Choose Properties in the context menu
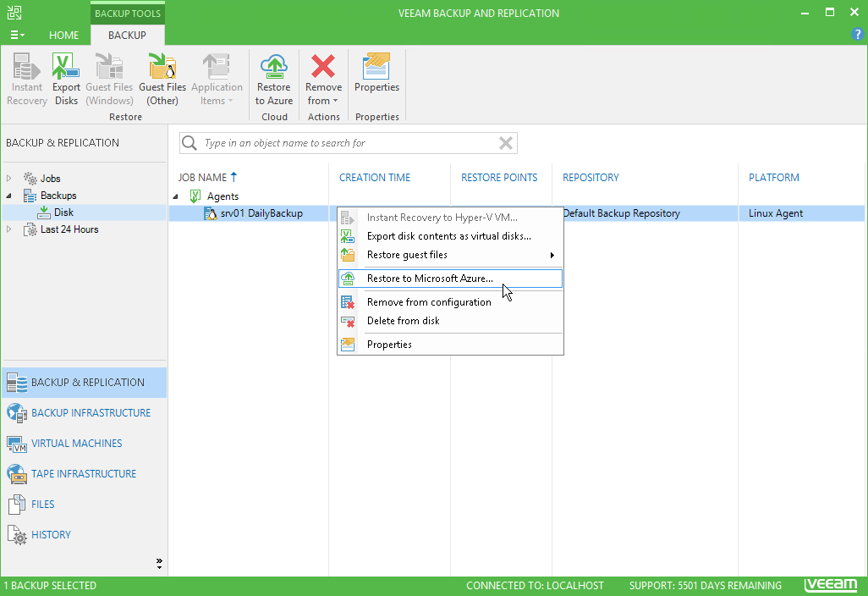The height and width of the screenshot is (596, 868). 450,345
